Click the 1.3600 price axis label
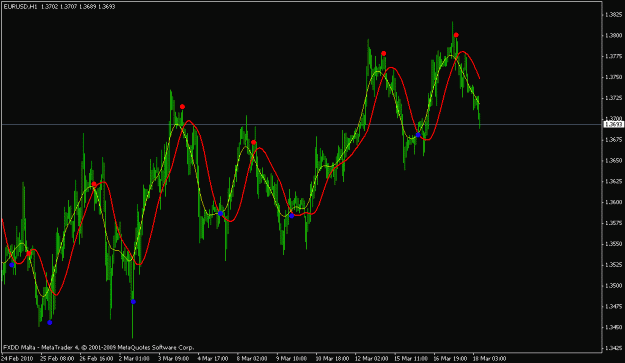This screenshot has width=625, height=363. pyautogui.click(x=613, y=202)
